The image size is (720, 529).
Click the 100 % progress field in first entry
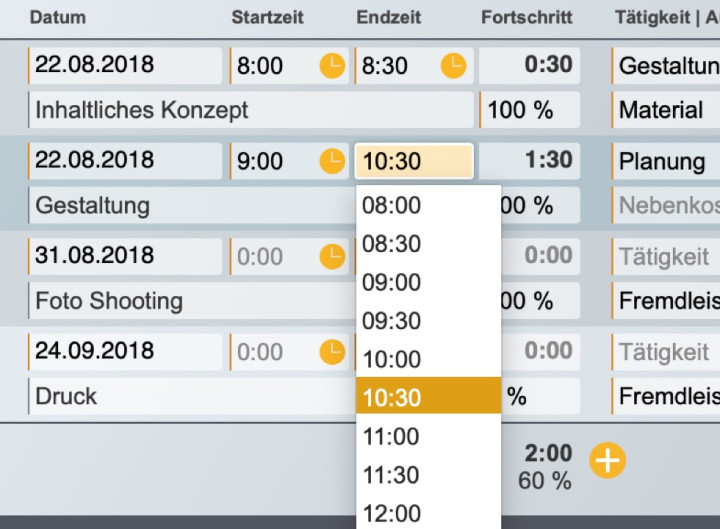click(x=529, y=110)
